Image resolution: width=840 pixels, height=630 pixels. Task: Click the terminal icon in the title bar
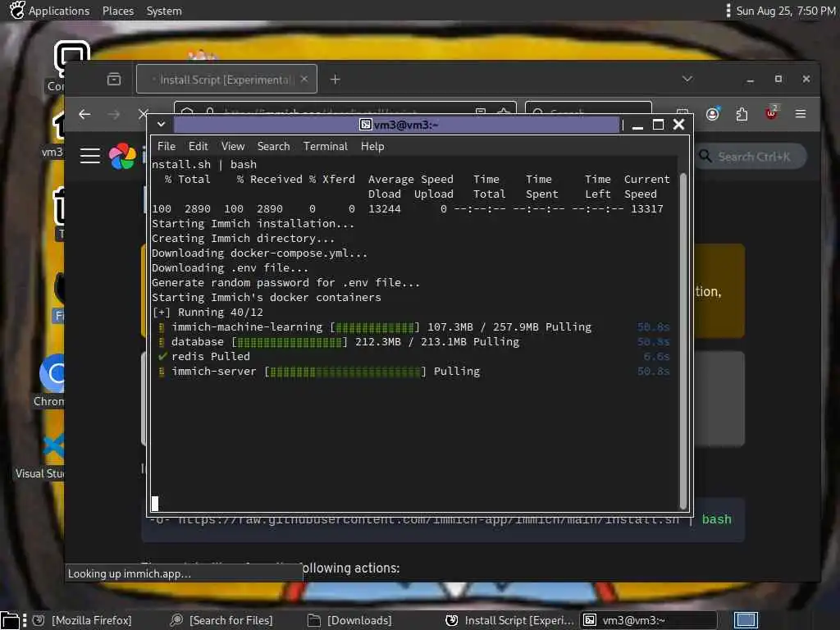pos(365,125)
